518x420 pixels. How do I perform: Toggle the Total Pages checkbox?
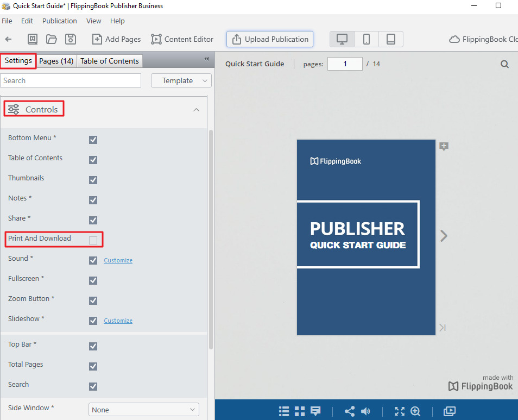click(x=93, y=366)
